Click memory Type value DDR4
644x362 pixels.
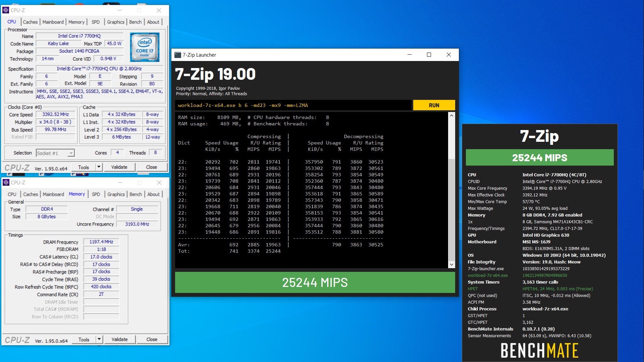[x=47, y=209]
